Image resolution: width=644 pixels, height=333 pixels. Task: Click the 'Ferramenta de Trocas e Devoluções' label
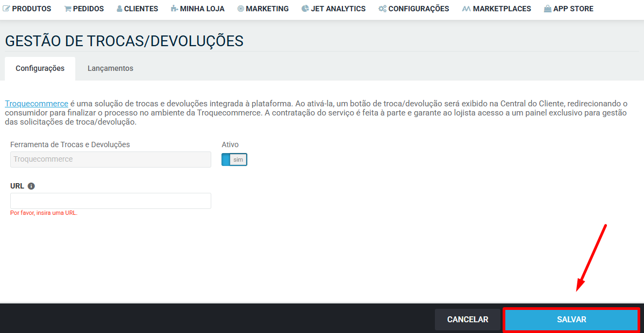coord(70,144)
